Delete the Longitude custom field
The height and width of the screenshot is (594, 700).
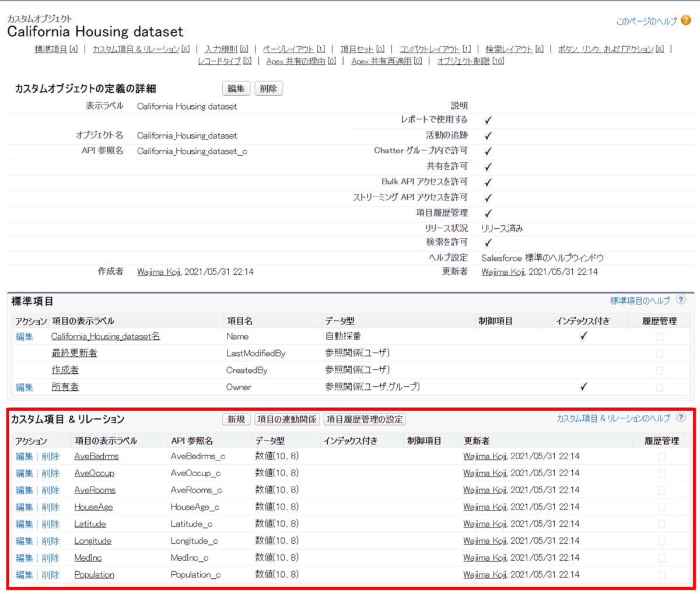point(51,541)
